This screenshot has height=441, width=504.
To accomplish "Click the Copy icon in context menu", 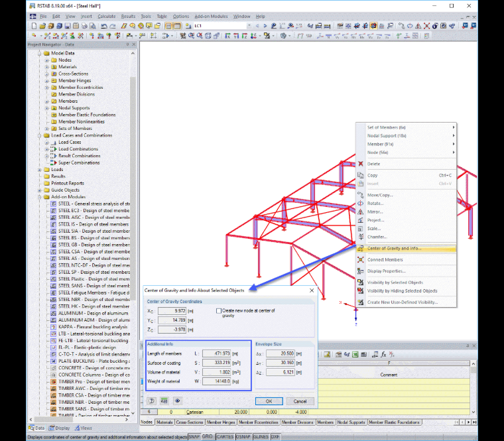I will pyautogui.click(x=361, y=175).
